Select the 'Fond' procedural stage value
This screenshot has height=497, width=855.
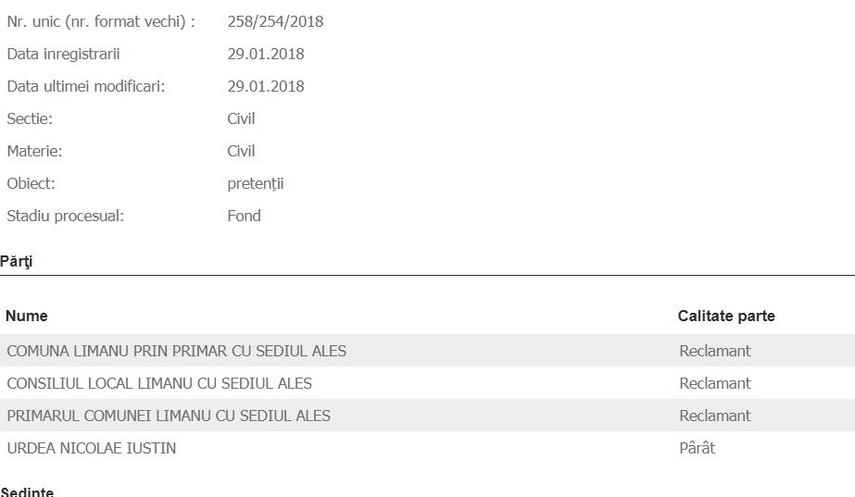(244, 215)
